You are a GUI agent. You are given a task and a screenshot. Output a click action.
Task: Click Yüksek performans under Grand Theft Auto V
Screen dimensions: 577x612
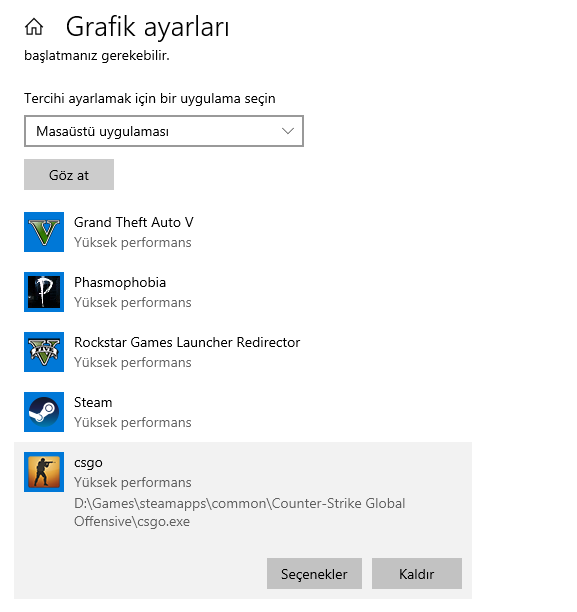point(133,242)
